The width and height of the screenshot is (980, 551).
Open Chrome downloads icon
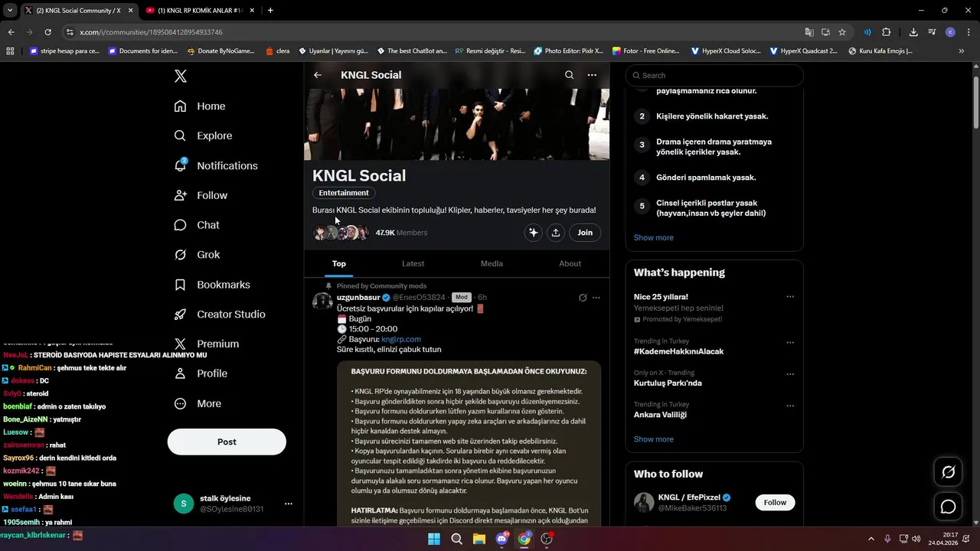[913, 32]
